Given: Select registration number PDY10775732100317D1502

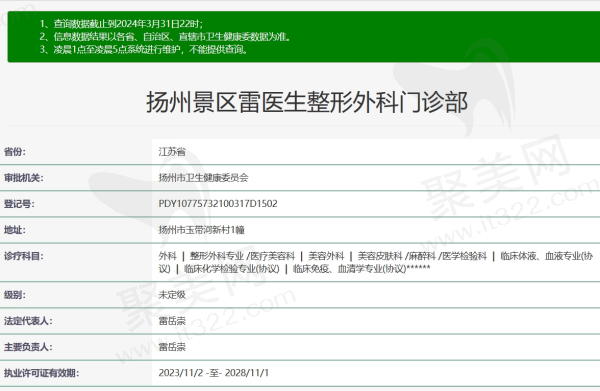Looking at the screenshot, I should [218, 204].
